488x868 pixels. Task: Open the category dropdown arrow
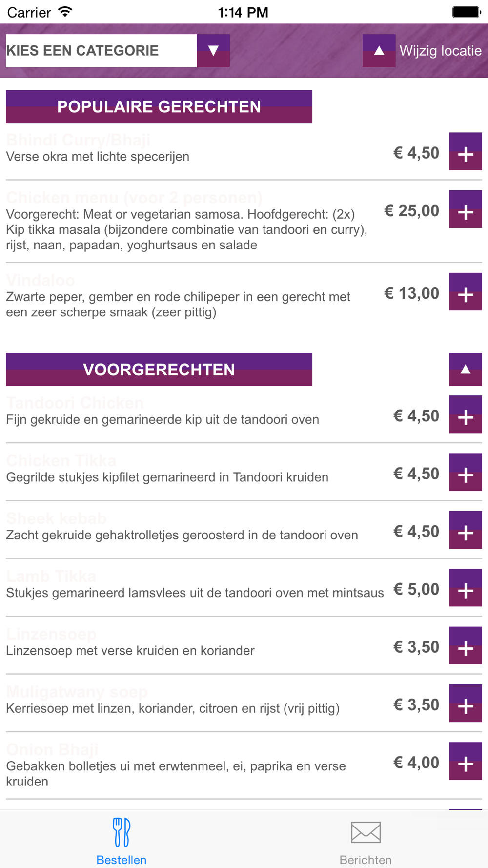click(x=213, y=51)
